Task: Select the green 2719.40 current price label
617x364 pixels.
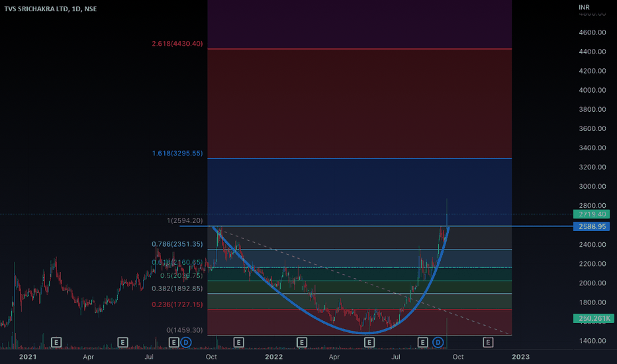Action: pos(592,214)
